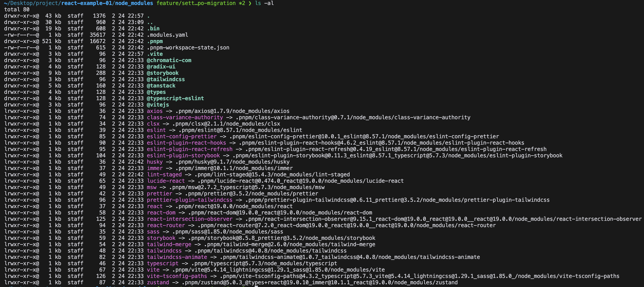
Task: Click the @vitejs directory name
Action: pyautogui.click(x=158, y=105)
